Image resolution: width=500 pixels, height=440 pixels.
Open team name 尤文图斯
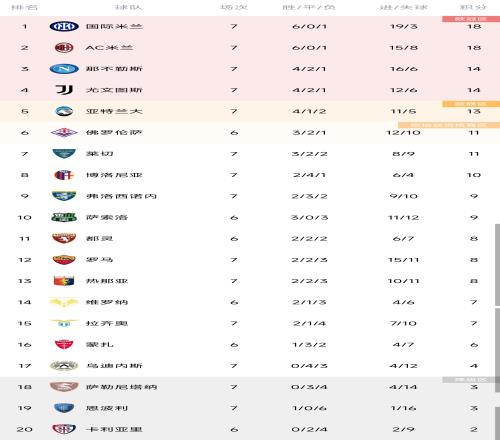pos(114,90)
